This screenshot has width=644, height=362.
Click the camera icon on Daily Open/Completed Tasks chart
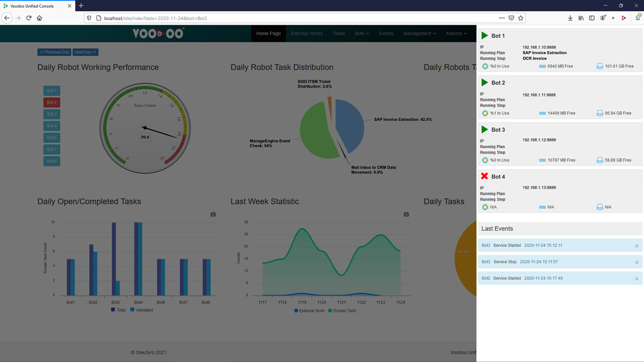(213, 214)
